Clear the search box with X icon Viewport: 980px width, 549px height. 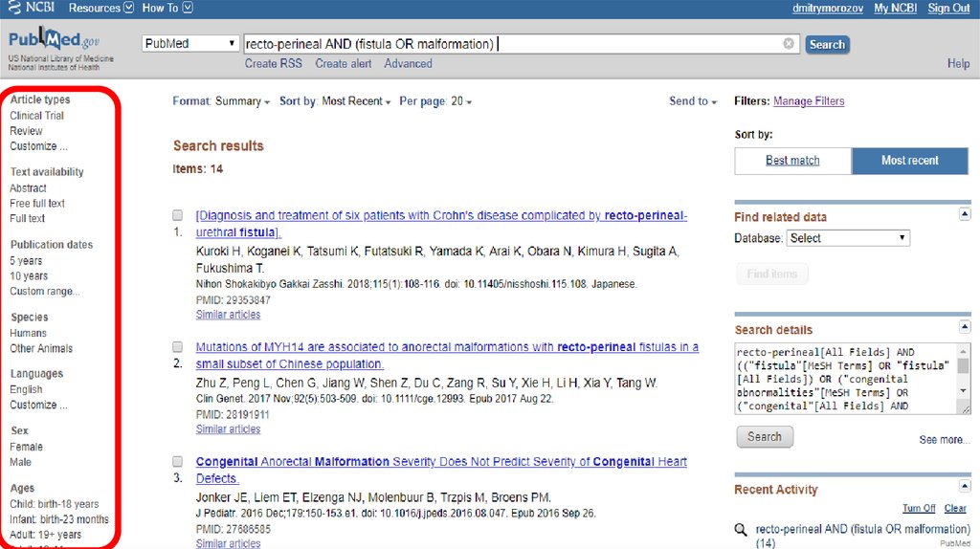[789, 44]
